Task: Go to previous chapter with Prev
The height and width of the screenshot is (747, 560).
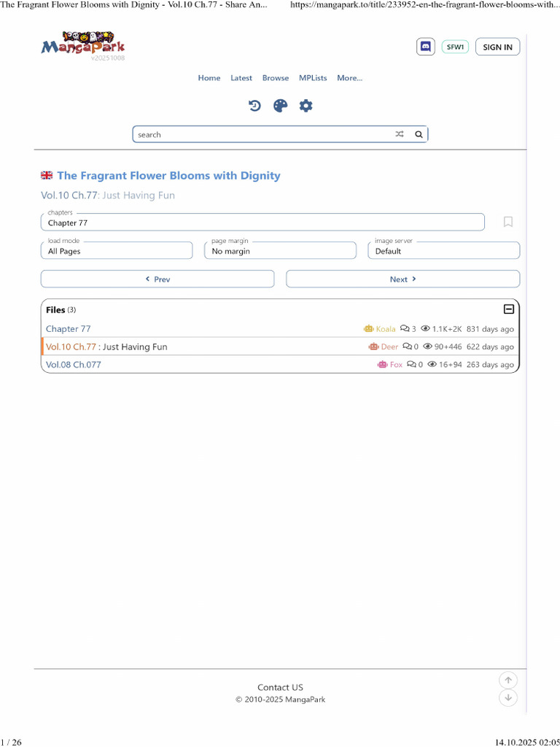Action: pyautogui.click(x=157, y=279)
